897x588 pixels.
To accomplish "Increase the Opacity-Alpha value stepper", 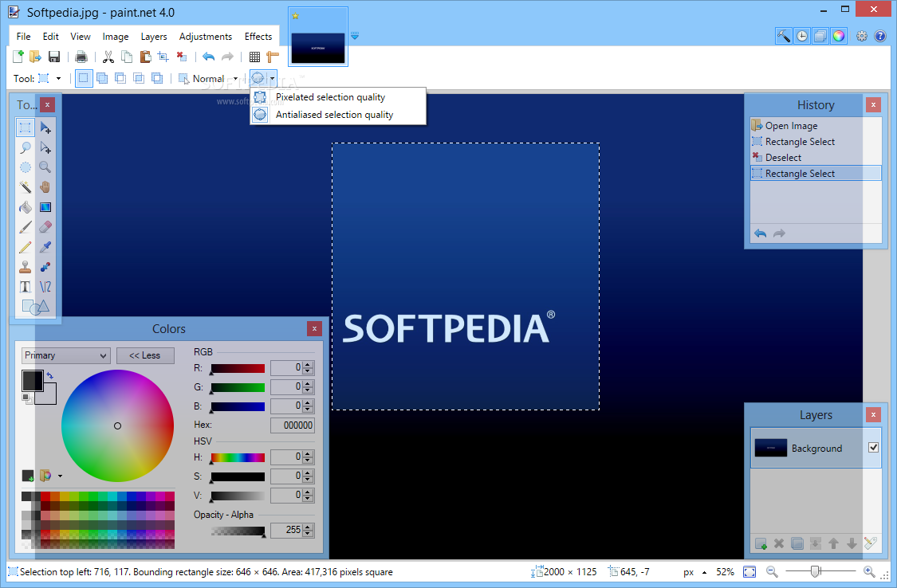I will [x=308, y=527].
